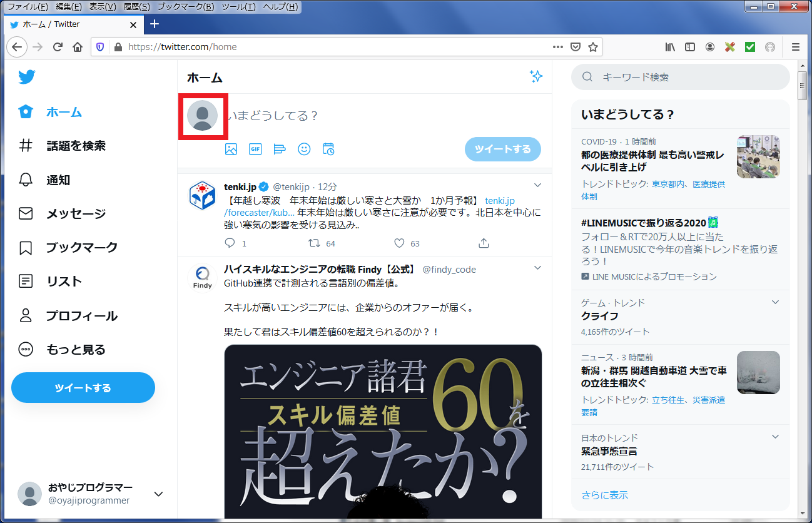
Task: Open the COVID-19 news thumbnail image
Action: (x=758, y=156)
